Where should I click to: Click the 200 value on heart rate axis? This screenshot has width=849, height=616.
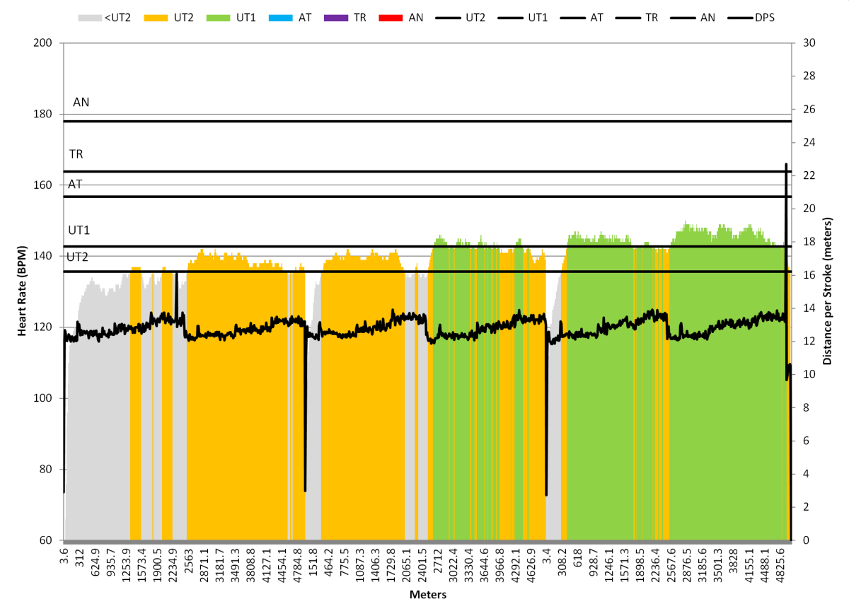point(43,43)
